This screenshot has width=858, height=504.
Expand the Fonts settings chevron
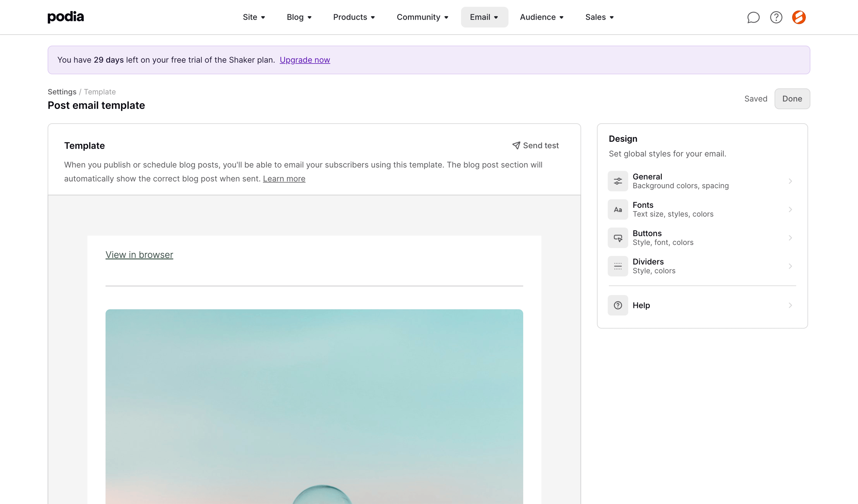coord(790,209)
